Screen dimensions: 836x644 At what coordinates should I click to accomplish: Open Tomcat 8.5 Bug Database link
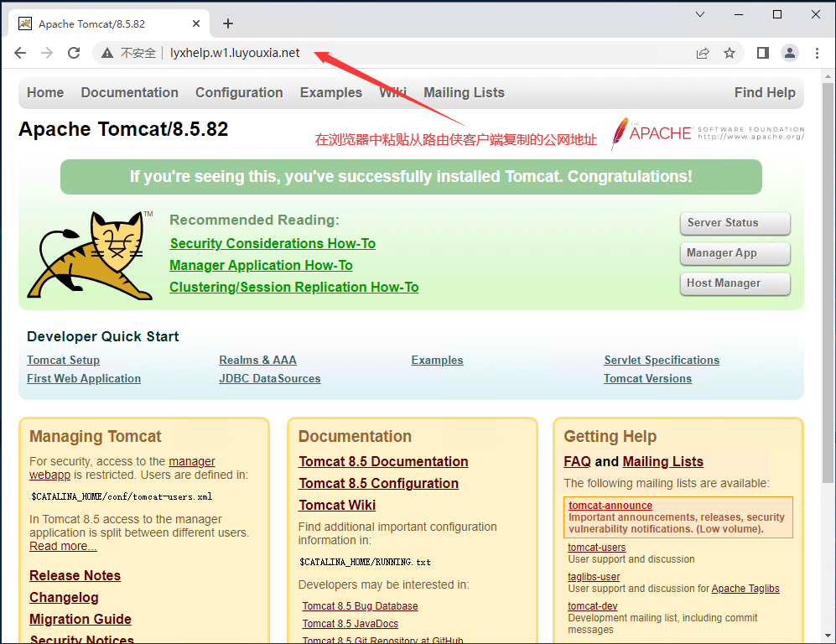click(360, 606)
